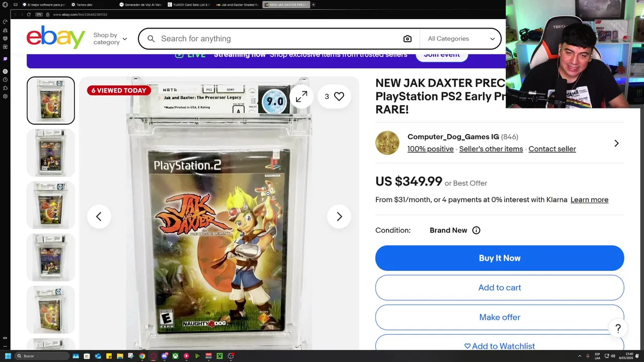Click the site lock icon in address bar

pos(48,15)
